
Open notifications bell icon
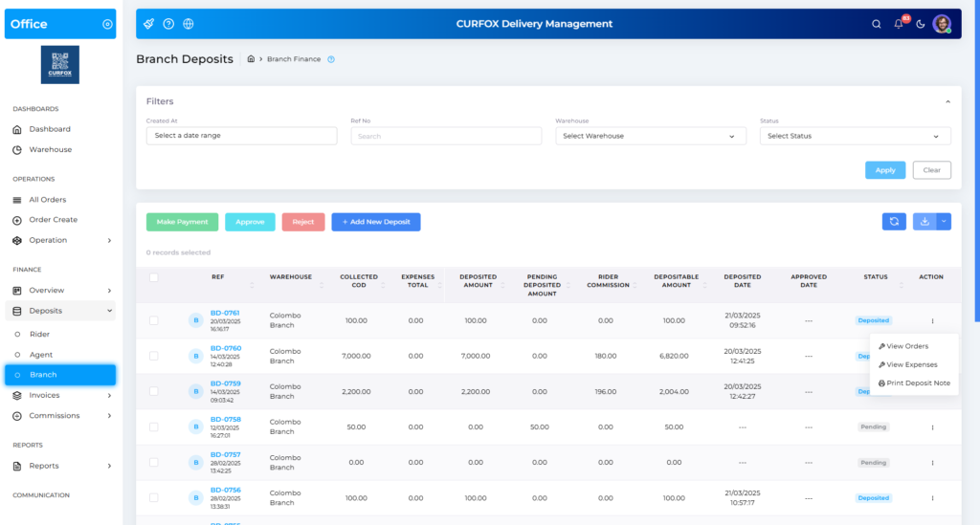tap(898, 24)
